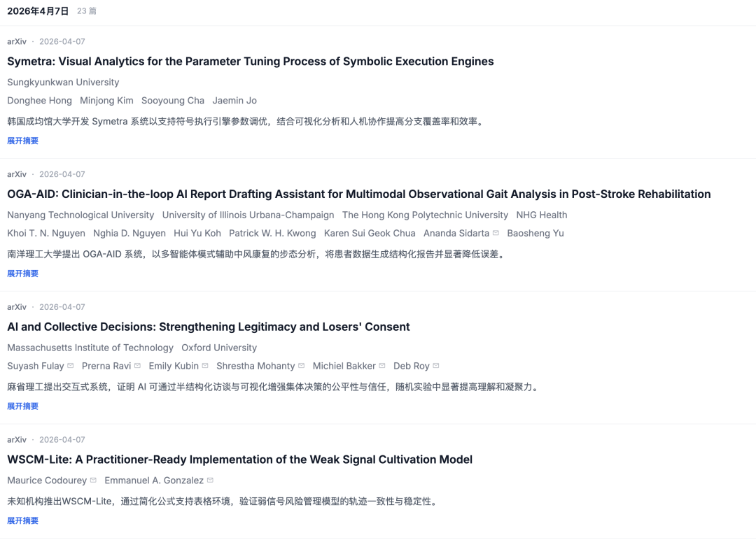Expand 展开摘要 under the OGA-AID paper

(x=23, y=273)
